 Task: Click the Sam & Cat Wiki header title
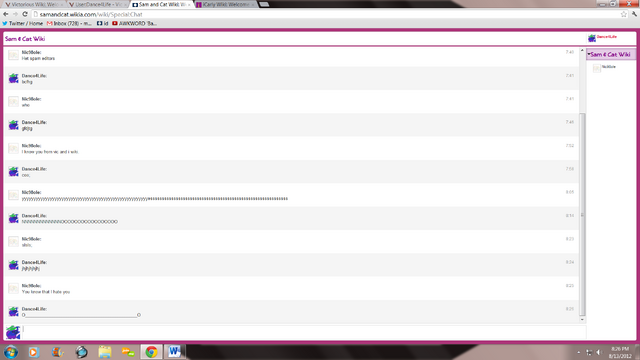point(25,39)
